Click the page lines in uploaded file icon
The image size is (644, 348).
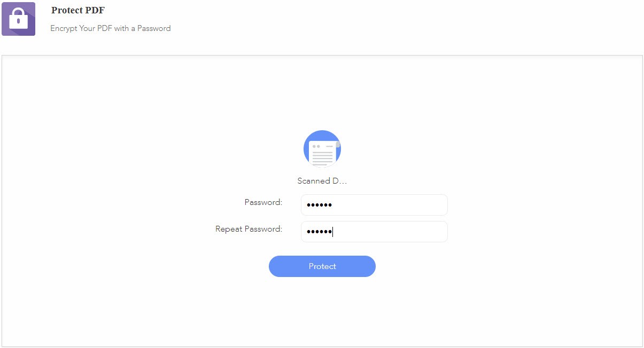(322, 159)
